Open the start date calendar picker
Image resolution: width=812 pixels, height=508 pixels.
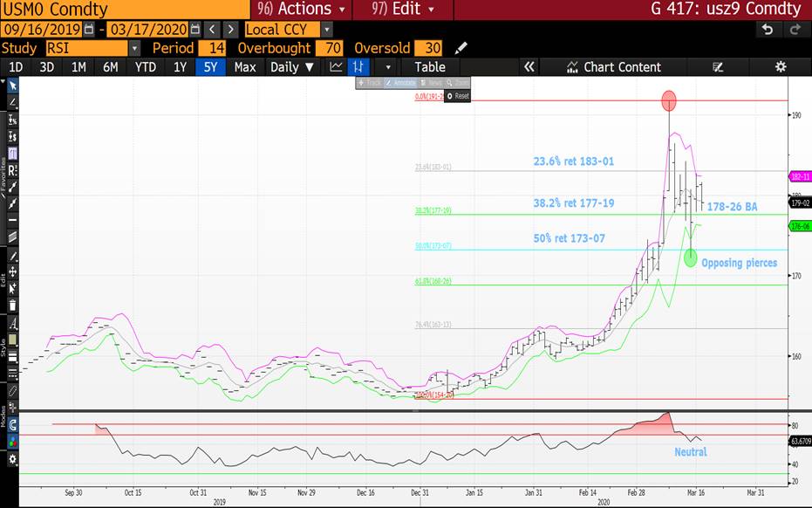tap(89, 30)
